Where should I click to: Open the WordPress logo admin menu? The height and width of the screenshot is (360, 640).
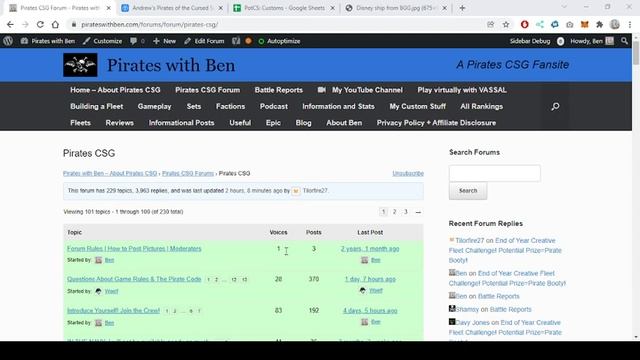(x=8, y=41)
